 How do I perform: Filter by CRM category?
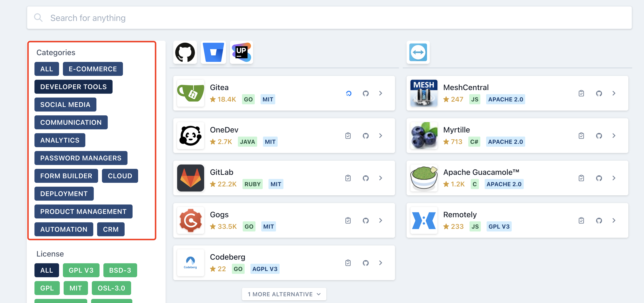[x=111, y=229]
